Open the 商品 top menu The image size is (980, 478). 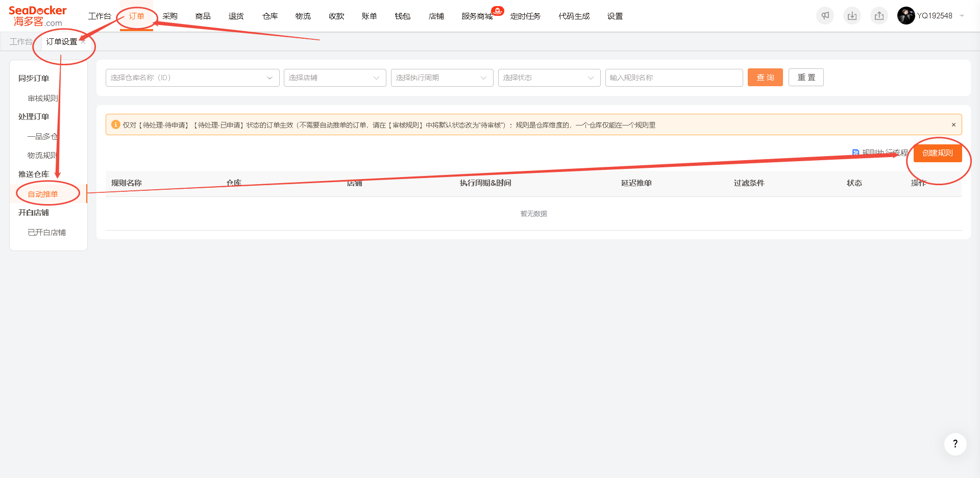(203, 16)
